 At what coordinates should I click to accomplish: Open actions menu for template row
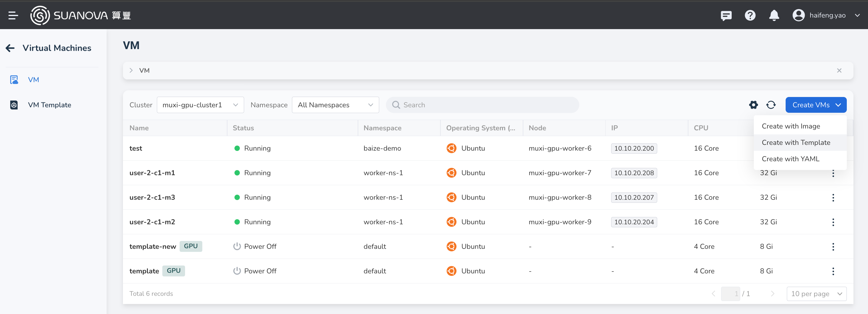(833, 272)
